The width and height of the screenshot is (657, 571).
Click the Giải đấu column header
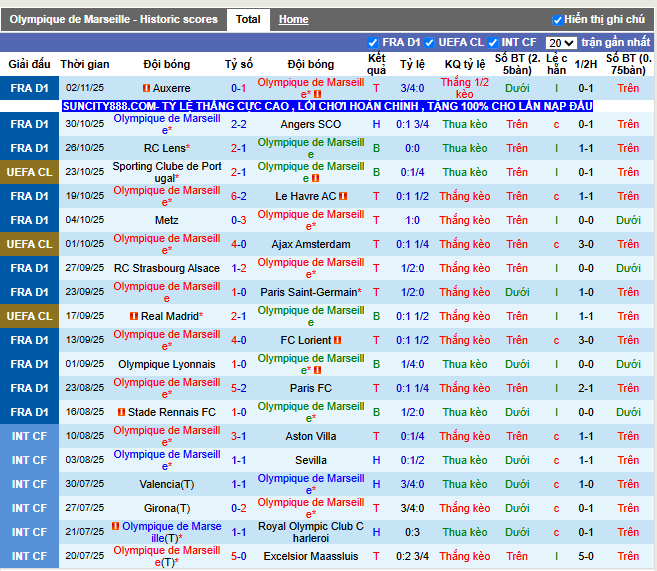pyautogui.click(x=29, y=64)
